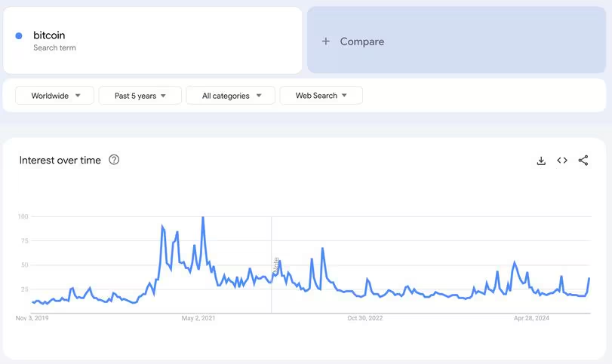Click the Note marker on the chart
The image size is (612, 364).
point(276,265)
